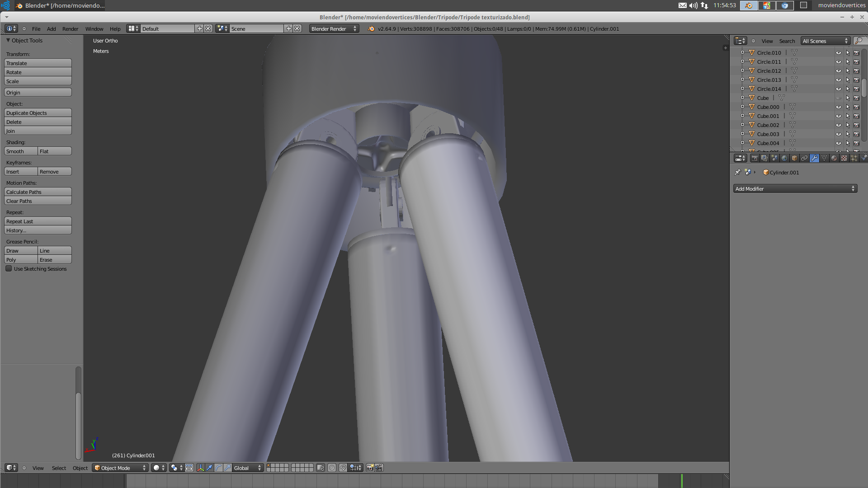This screenshot has width=868, height=488.
Task: Open the Render menu
Action: click(x=70, y=29)
